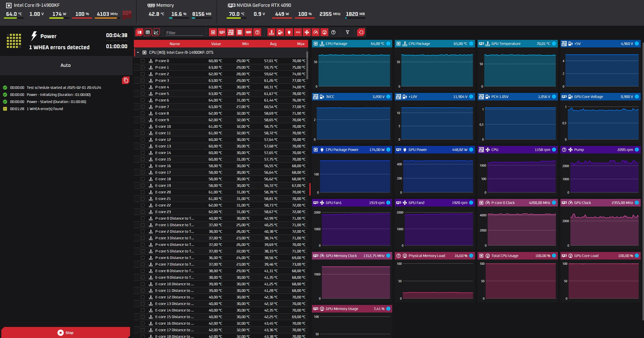Toggle the load usage gauge filter
The height and width of the screenshot is (338, 644).
coord(325,32)
